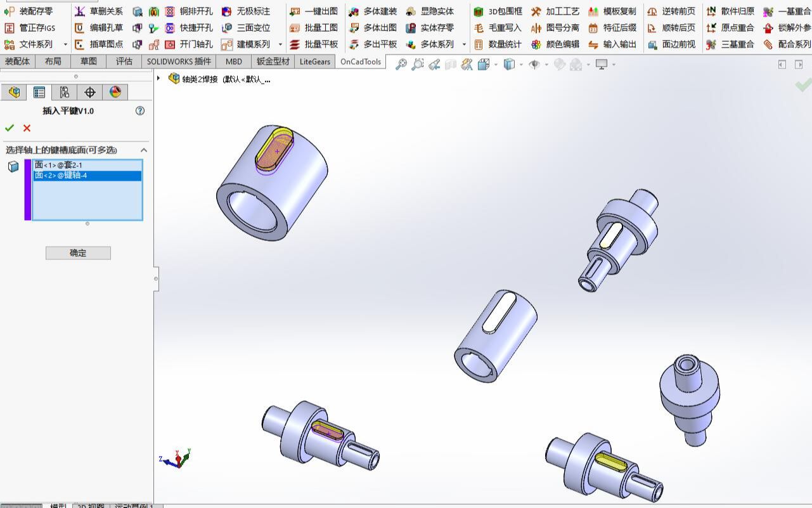Click the 快捷开孔 tool
The image size is (812, 508).
coord(188,27)
